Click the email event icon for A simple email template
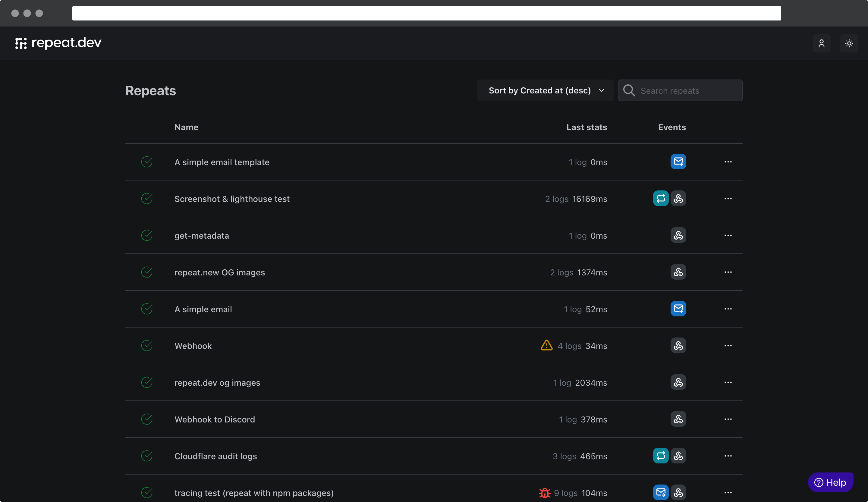 (678, 162)
